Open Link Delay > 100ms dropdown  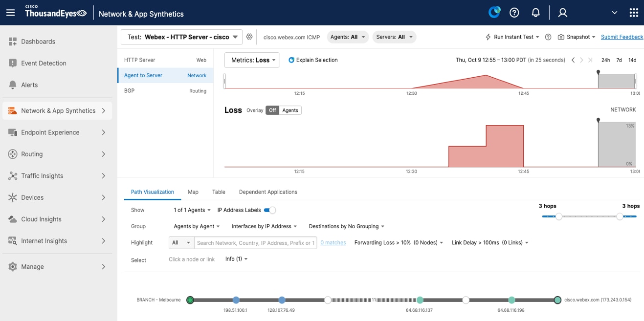(x=490, y=242)
